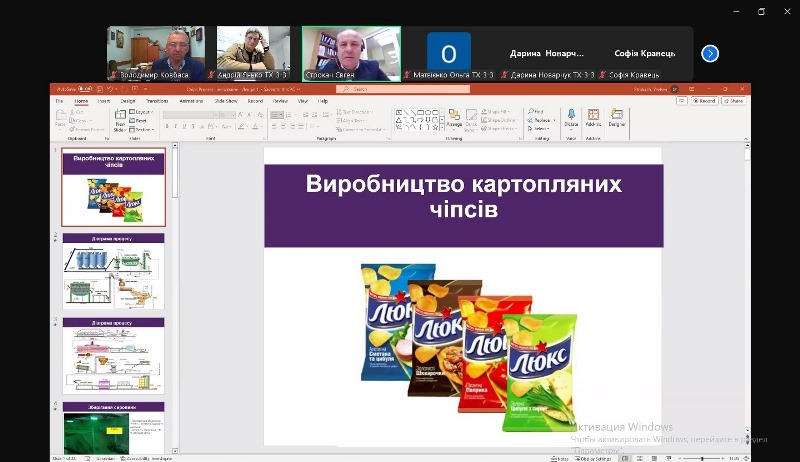The image size is (800, 462).
Task: Click the Accessibility status bar entry
Action: click(x=146, y=458)
